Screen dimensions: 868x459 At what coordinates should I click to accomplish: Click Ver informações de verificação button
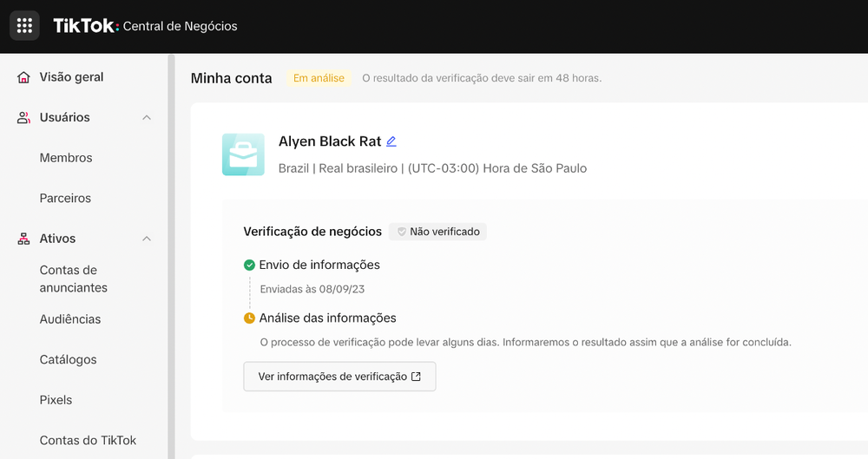pyautogui.click(x=339, y=377)
